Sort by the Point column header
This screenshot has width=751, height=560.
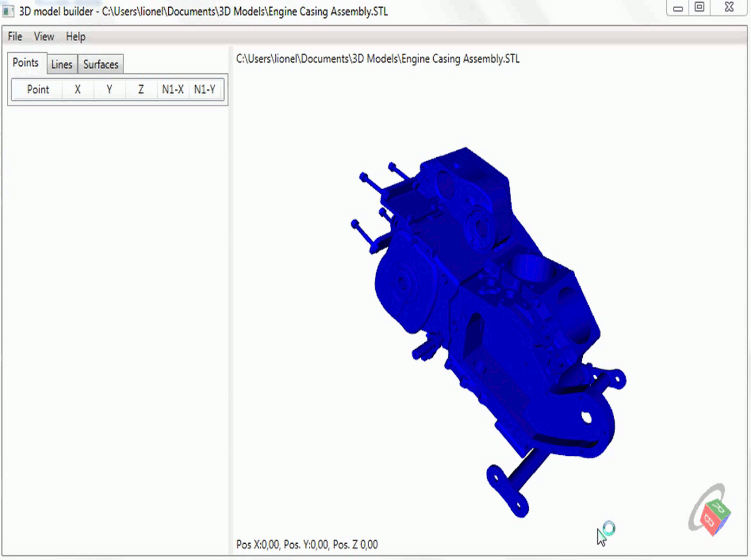click(x=38, y=90)
